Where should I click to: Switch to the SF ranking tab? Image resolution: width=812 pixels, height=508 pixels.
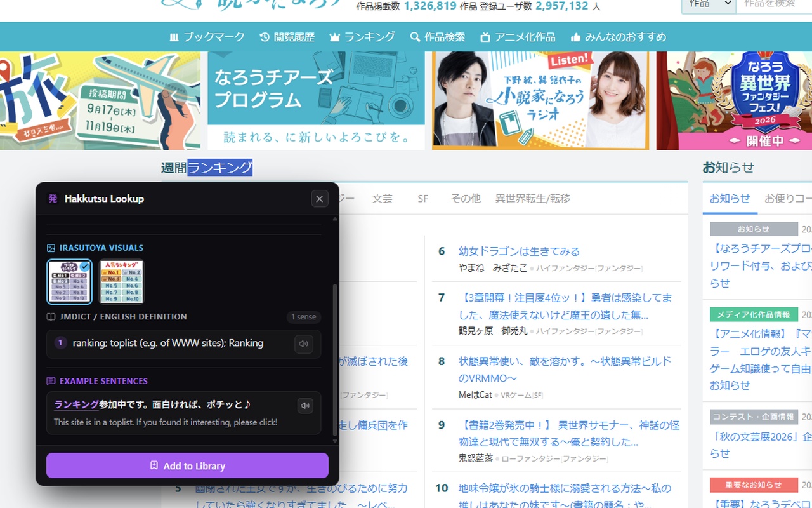pyautogui.click(x=423, y=199)
